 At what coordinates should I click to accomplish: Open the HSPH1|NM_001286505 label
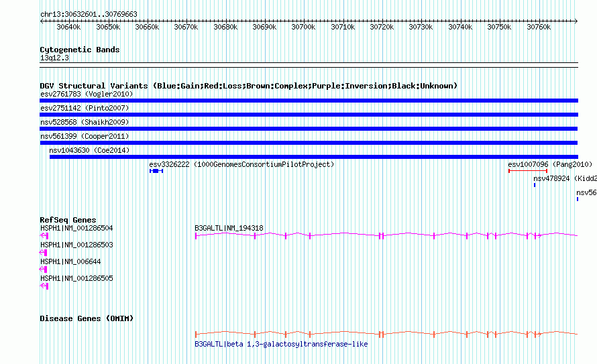pyautogui.click(x=76, y=278)
